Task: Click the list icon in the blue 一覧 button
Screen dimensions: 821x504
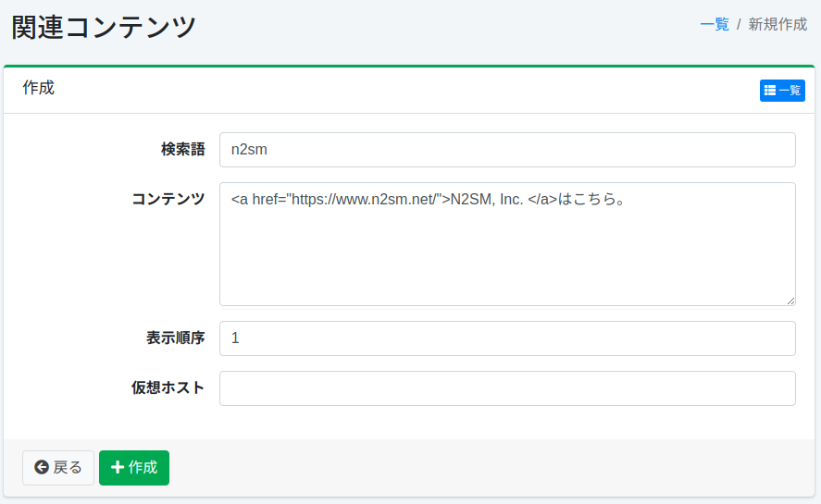Action: tap(769, 91)
